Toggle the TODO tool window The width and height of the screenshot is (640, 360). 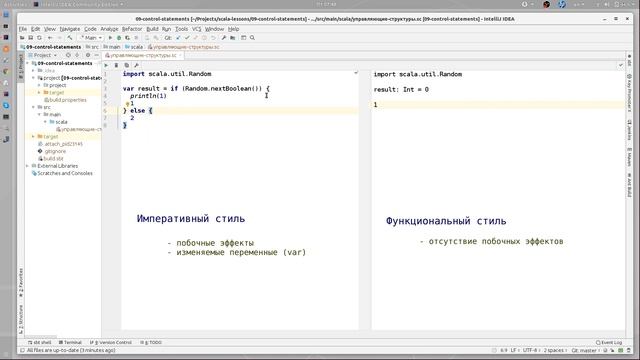pyautogui.click(x=151, y=342)
